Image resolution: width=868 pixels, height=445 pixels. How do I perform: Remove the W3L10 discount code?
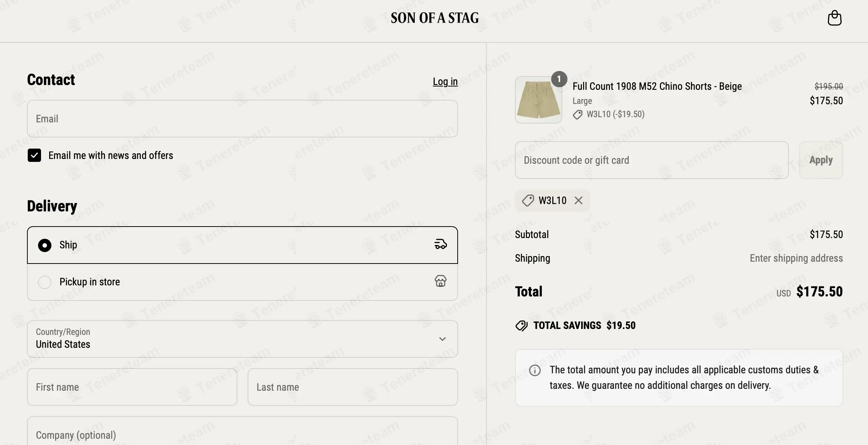coord(579,200)
